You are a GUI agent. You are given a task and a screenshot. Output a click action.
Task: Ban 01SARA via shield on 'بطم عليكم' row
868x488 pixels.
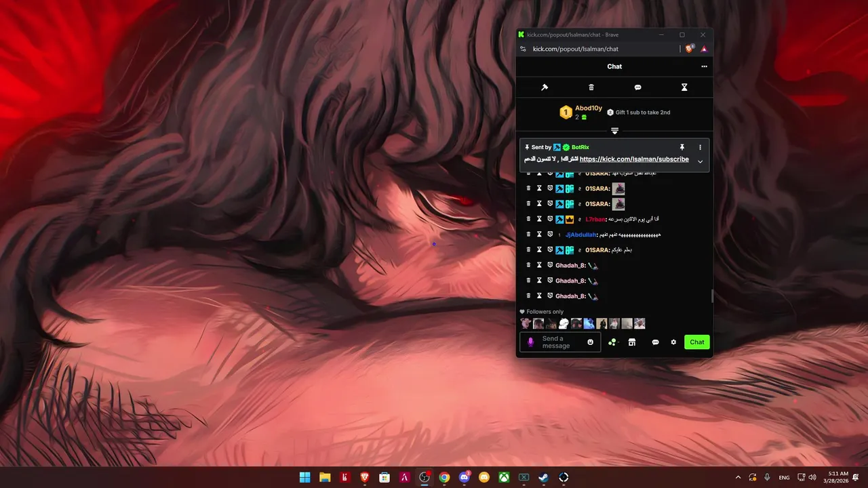(550, 250)
